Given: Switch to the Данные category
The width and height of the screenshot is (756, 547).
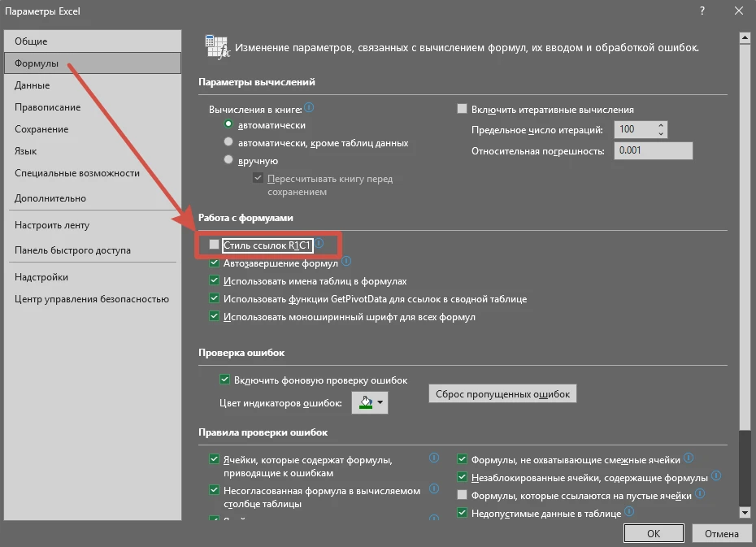Looking at the screenshot, I should [x=93, y=85].
